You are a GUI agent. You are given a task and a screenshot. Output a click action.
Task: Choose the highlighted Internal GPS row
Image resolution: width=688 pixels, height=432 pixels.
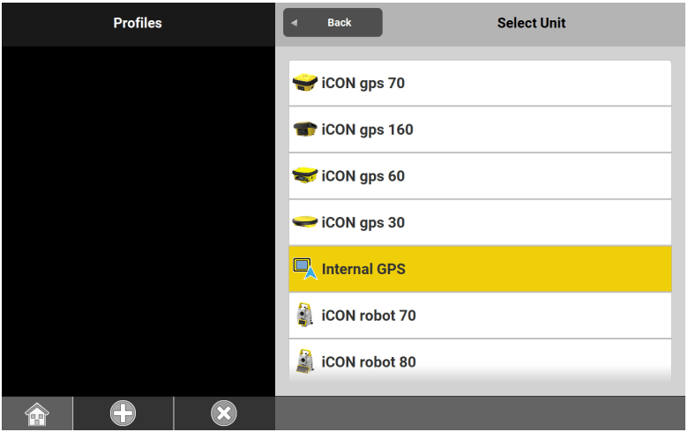click(480, 269)
